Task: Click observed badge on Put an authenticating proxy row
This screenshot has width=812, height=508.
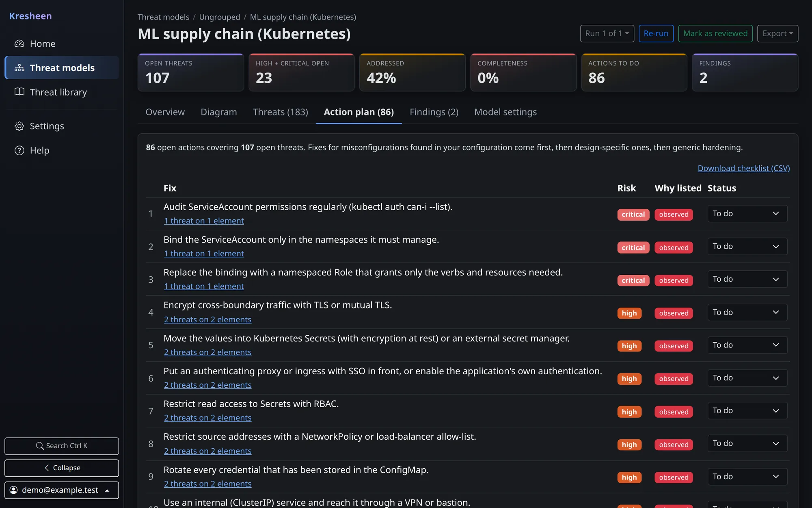Action: click(674, 379)
